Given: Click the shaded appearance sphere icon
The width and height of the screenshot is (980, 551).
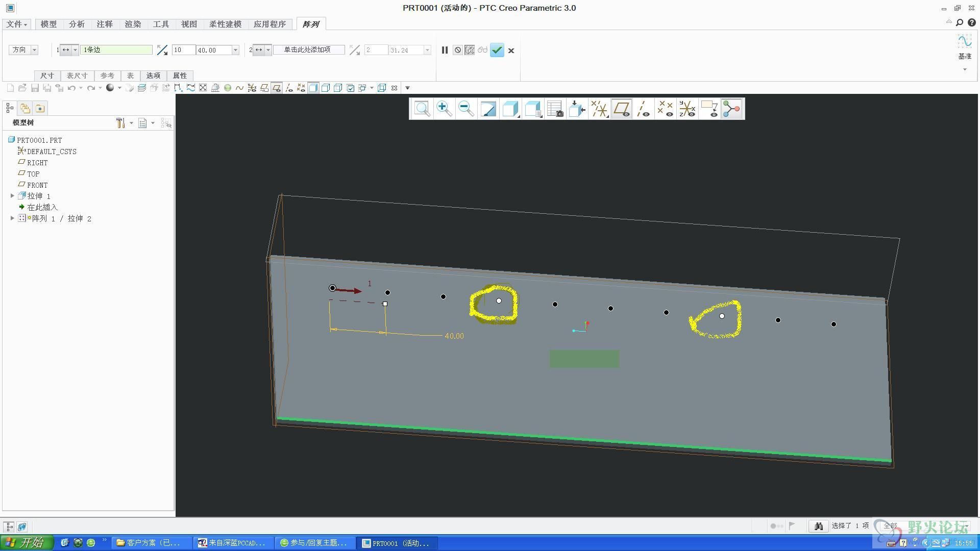Looking at the screenshot, I should [110, 88].
